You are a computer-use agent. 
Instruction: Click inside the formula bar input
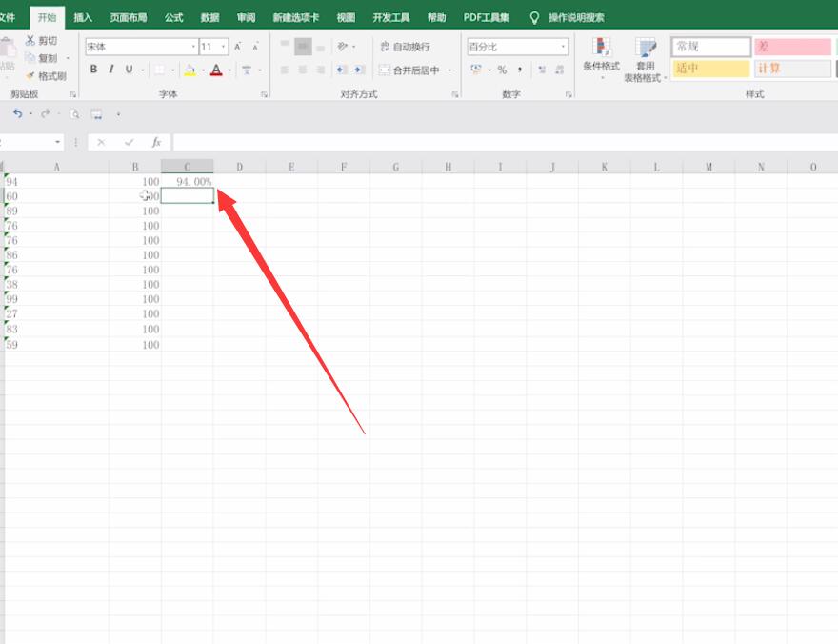coord(505,142)
